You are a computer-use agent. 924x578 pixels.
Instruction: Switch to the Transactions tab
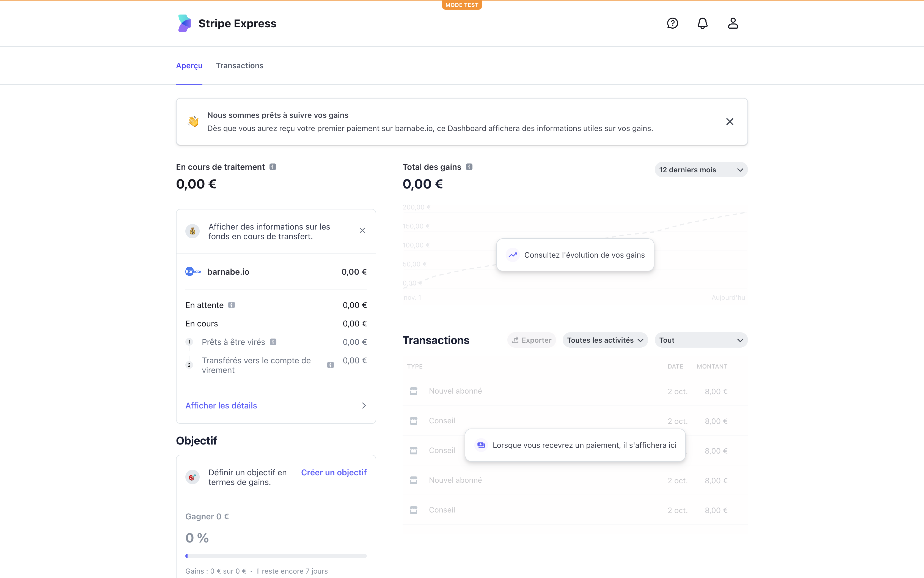240,66
